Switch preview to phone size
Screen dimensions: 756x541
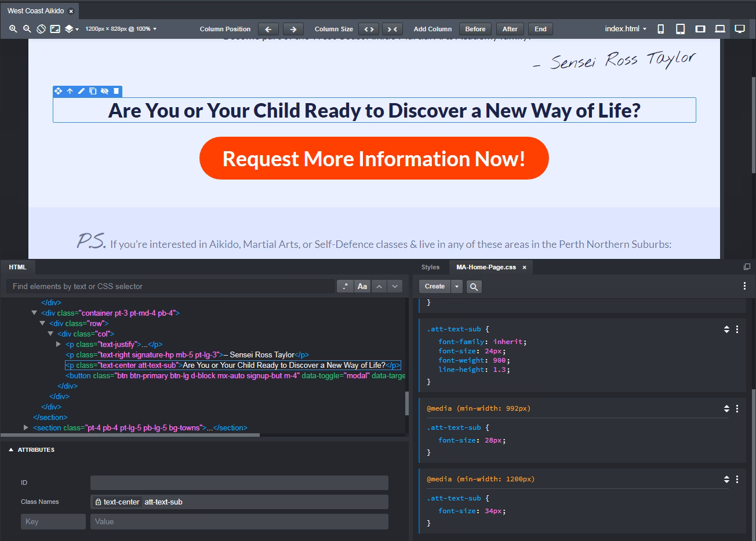(x=660, y=28)
